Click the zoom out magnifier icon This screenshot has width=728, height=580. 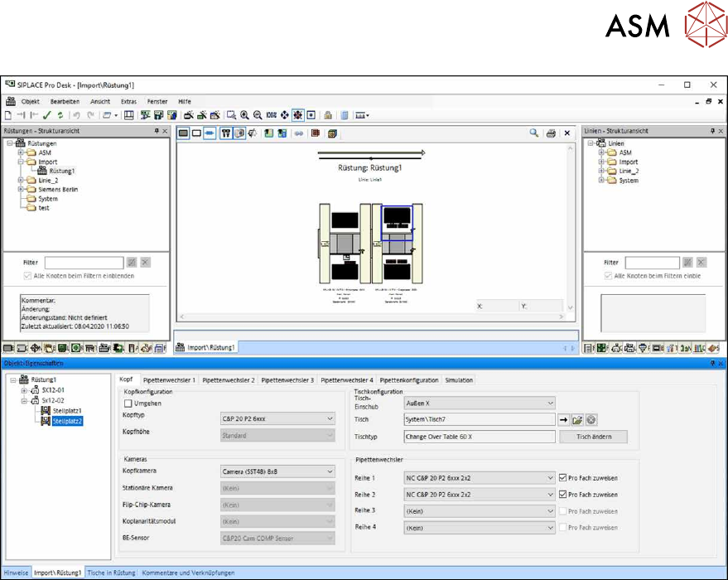tap(258, 114)
